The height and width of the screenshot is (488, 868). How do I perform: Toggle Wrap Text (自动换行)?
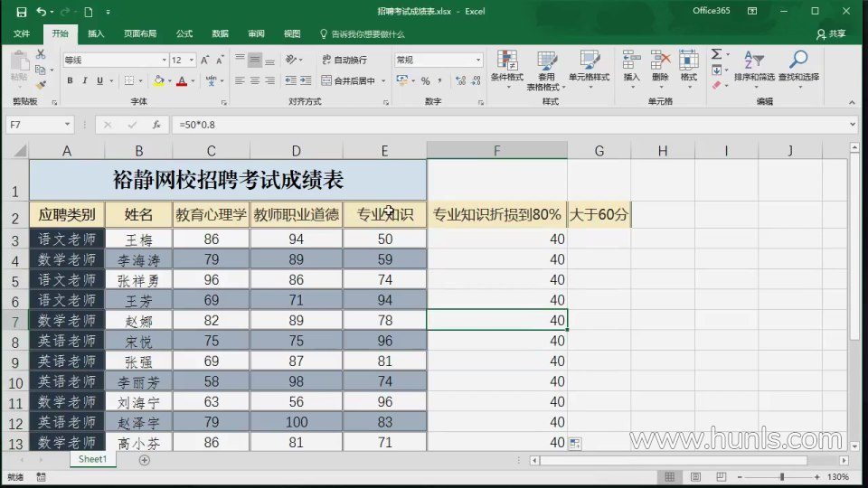pyautogui.click(x=344, y=60)
